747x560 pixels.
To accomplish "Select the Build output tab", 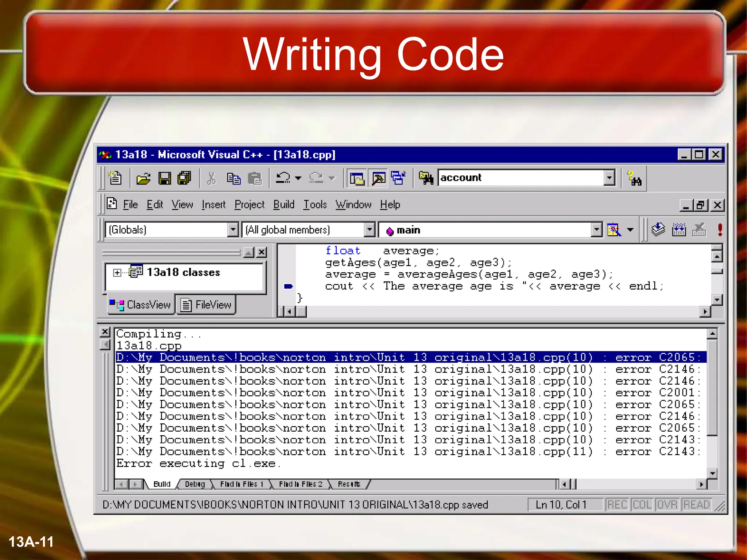I will point(162,484).
